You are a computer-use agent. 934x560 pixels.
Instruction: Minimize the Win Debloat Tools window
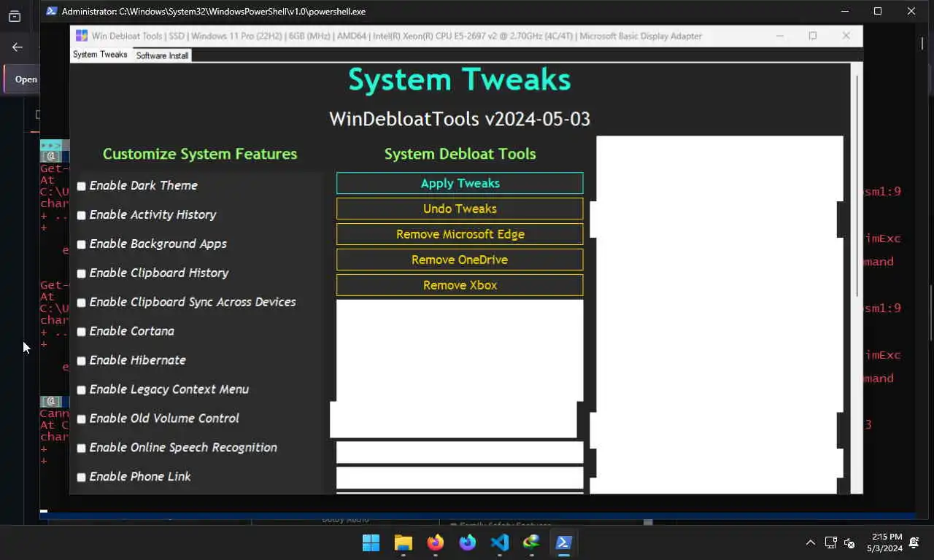click(780, 36)
